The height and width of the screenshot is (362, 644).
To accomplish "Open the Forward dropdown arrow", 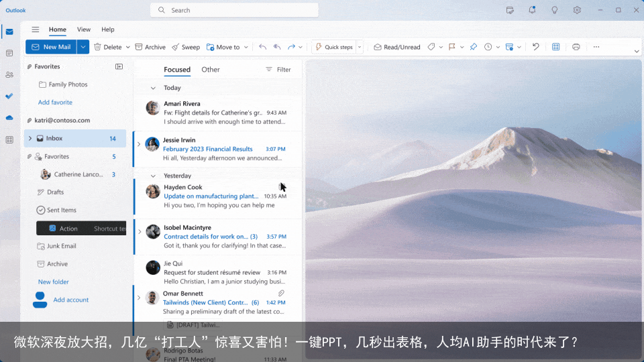I will pyautogui.click(x=301, y=47).
